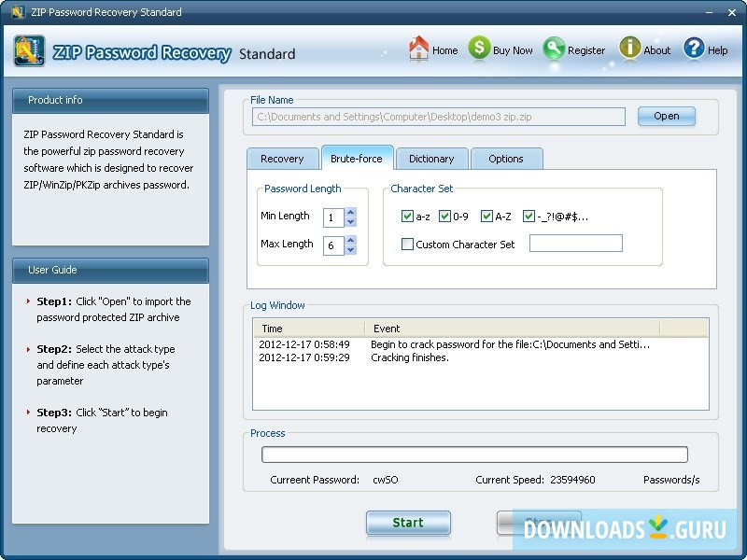Click the Register key icon
Screen dimensions: 747x560
554,49
